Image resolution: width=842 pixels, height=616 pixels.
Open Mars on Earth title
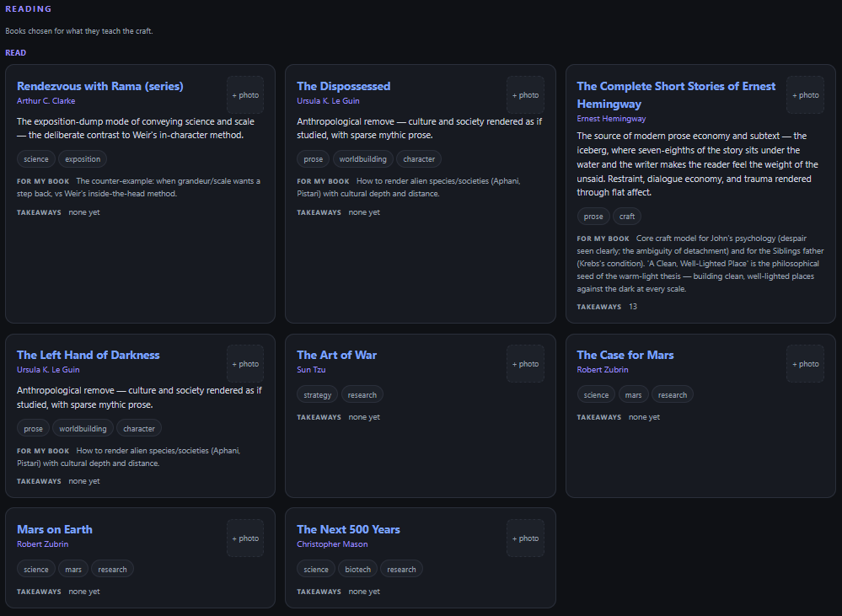tap(54, 529)
